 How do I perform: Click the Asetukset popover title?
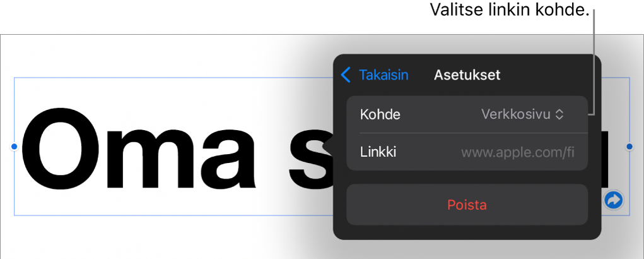click(x=467, y=75)
